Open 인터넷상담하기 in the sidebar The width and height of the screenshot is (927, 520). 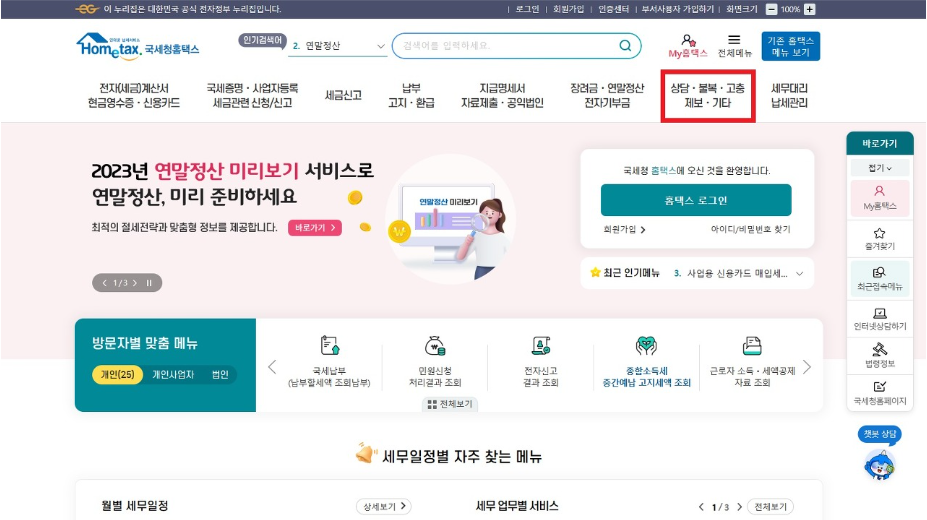tap(880, 319)
